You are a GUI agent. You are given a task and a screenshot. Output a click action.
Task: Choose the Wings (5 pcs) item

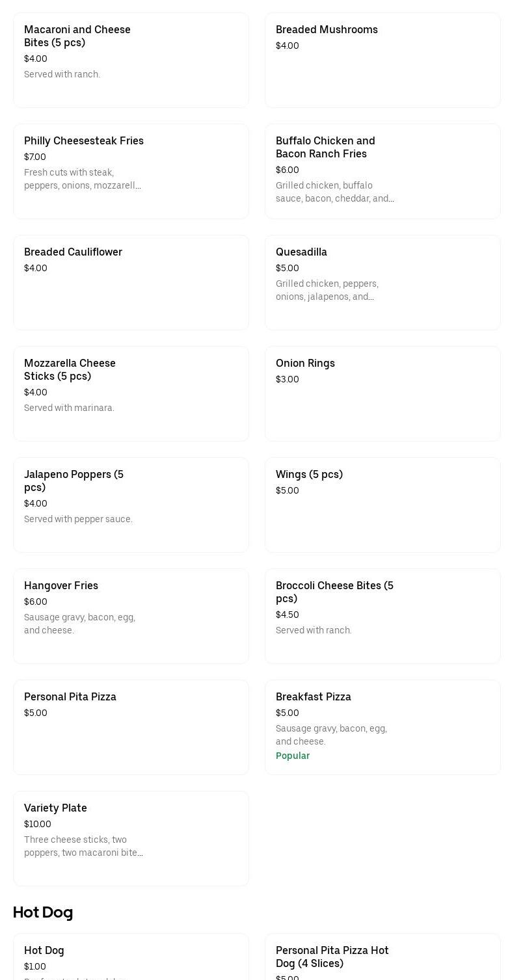tap(382, 505)
